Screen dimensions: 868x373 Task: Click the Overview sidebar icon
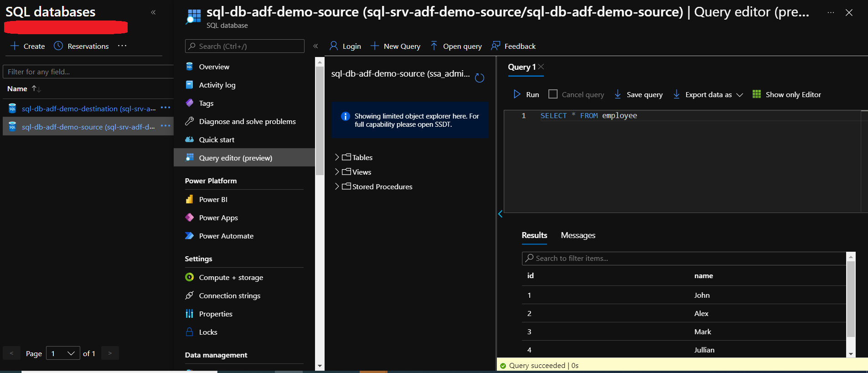(x=190, y=67)
